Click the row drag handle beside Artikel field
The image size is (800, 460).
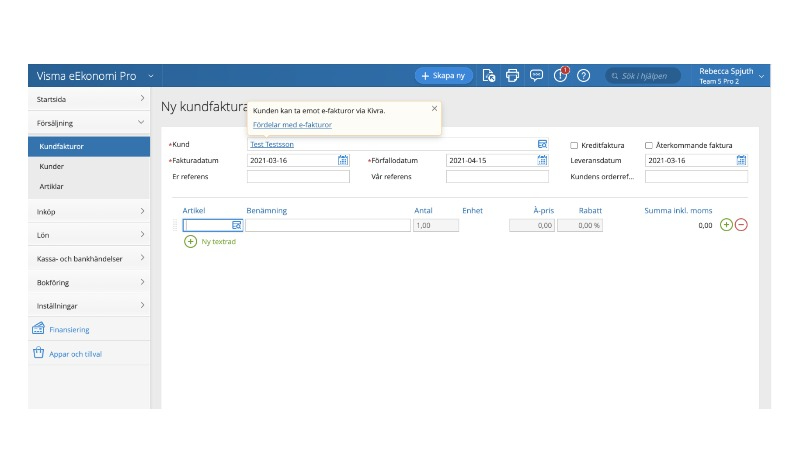click(x=176, y=225)
